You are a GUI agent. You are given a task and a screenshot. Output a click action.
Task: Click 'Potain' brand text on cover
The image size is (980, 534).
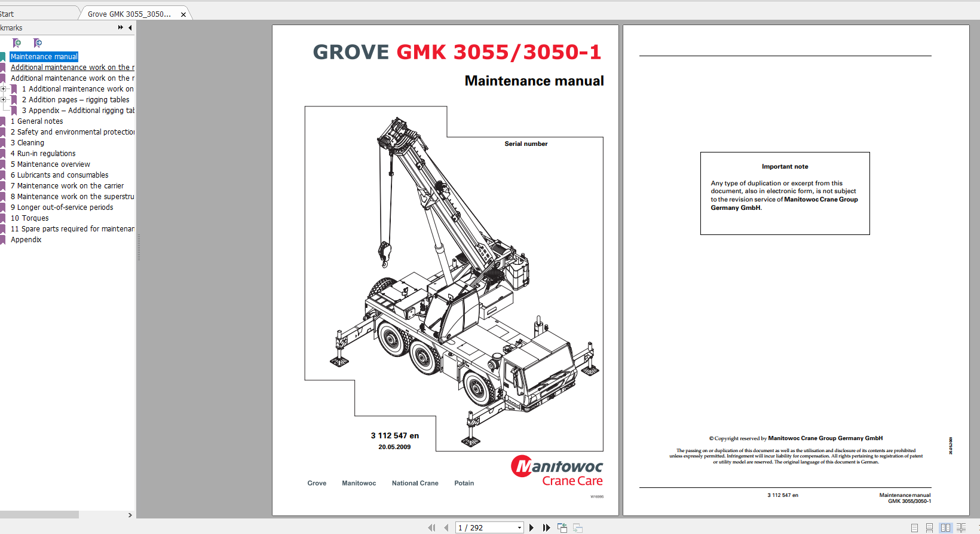(x=464, y=483)
